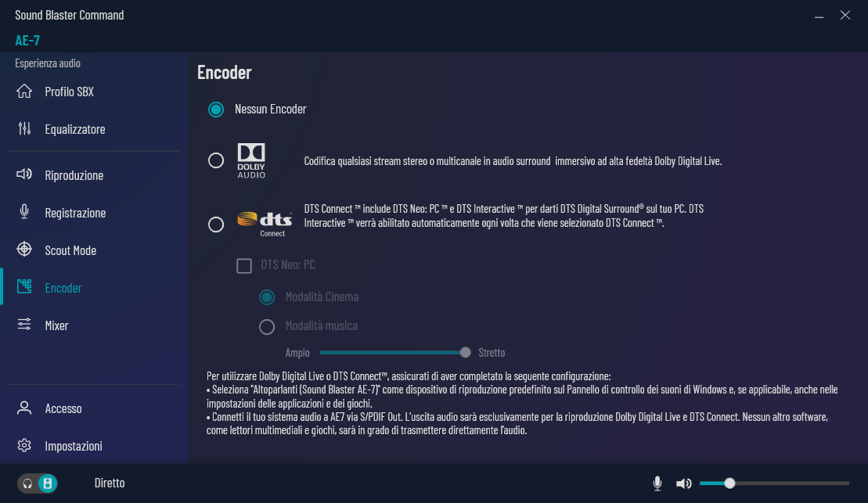Click the Mixer sliders icon
This screenshot has height=503, width=868.
pyautogui.click(x=24, y=325)
